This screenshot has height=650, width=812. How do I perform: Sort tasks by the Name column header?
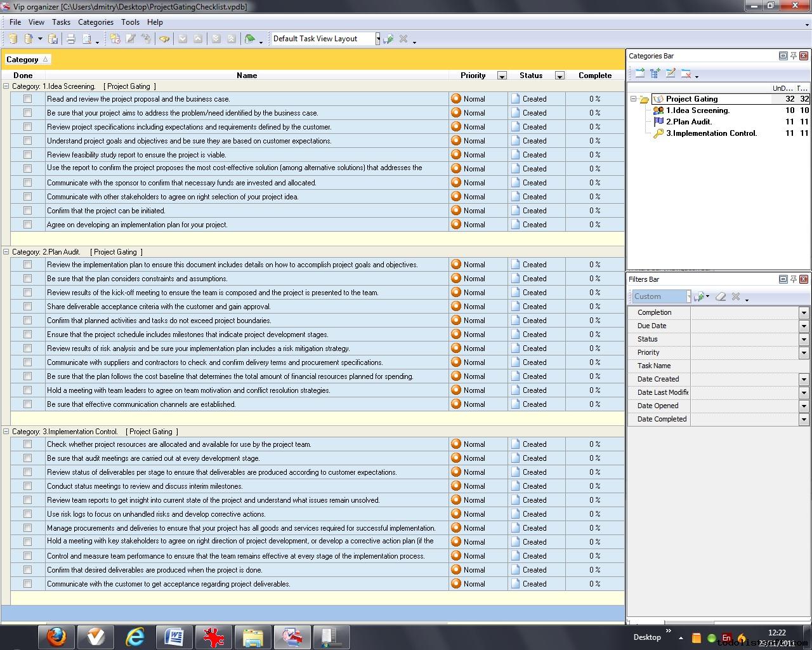247,76
